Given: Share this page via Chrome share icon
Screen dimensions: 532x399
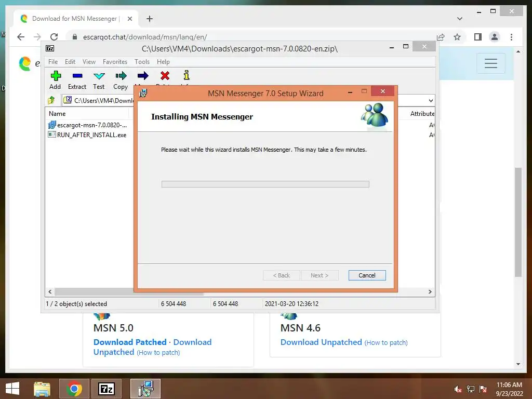Looking at the screenshot, I should click(x=441, y=37).
